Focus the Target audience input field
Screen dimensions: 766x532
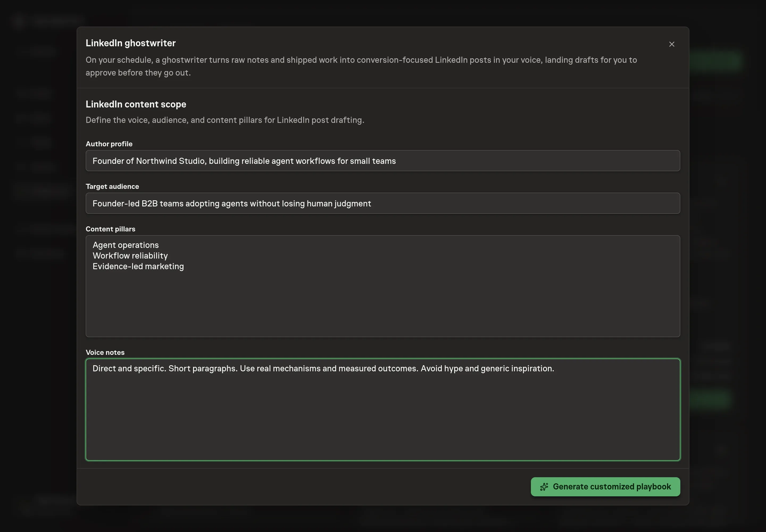pos(383,203)
